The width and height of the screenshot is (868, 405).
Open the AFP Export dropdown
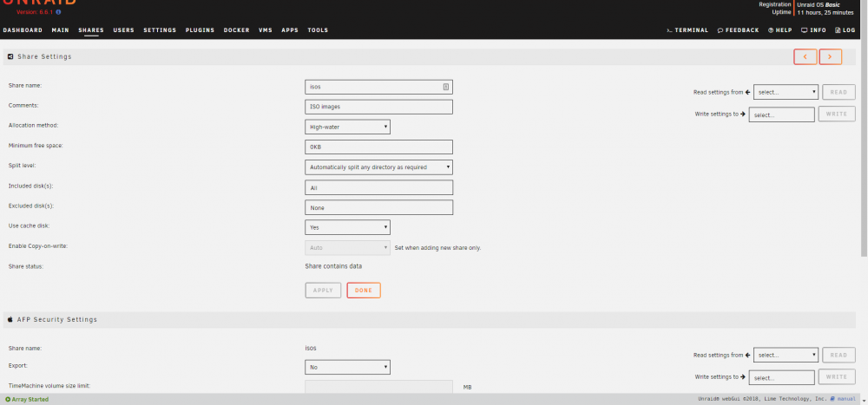(x=348, y=368)
